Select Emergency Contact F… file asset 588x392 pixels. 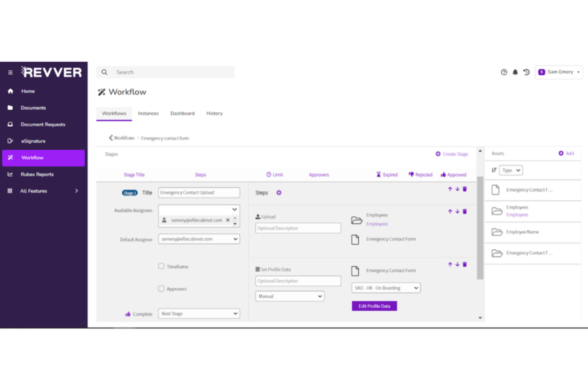click(x=533, y=190)
